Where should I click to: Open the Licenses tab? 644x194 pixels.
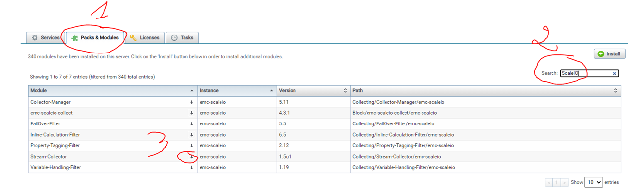pos(145,38)
